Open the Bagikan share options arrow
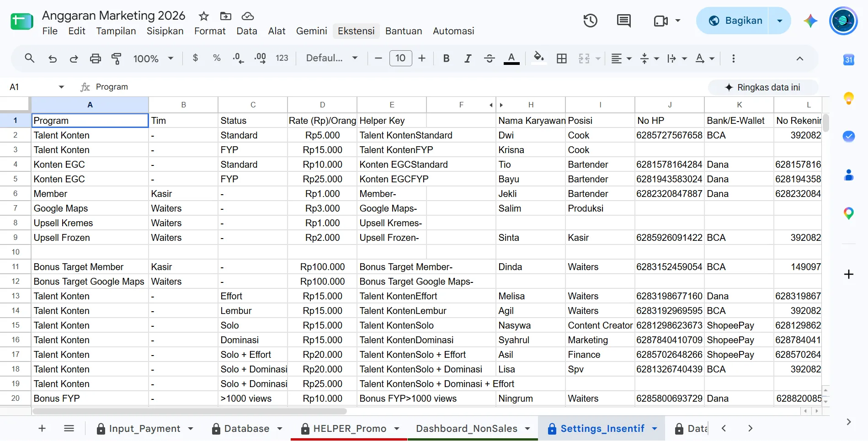Screen dimensions: 868x441 [x=780, y=21]
